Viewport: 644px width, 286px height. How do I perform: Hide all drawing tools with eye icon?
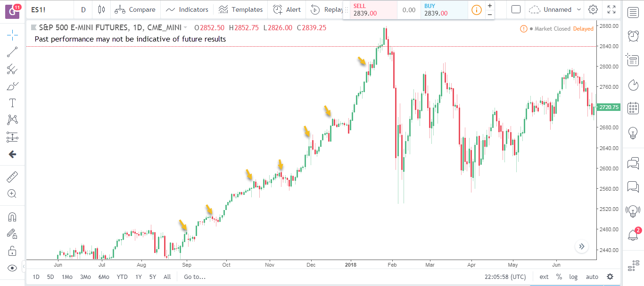[x=12, y=268]
